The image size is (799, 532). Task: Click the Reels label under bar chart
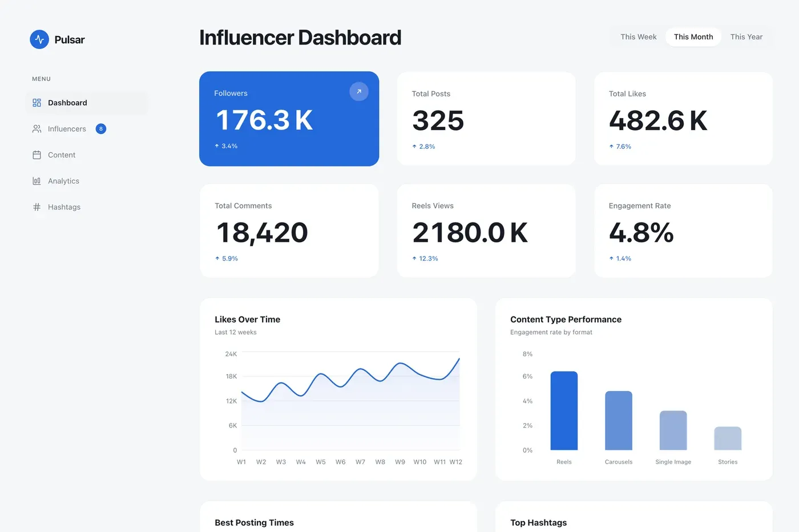pos(564,462)
